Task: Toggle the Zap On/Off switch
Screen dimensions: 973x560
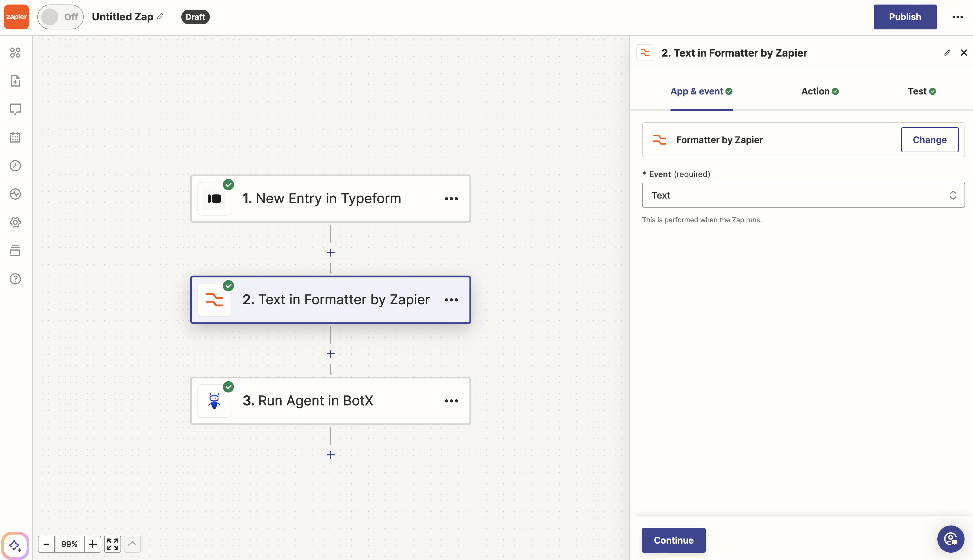Action: tap(60, 16)
